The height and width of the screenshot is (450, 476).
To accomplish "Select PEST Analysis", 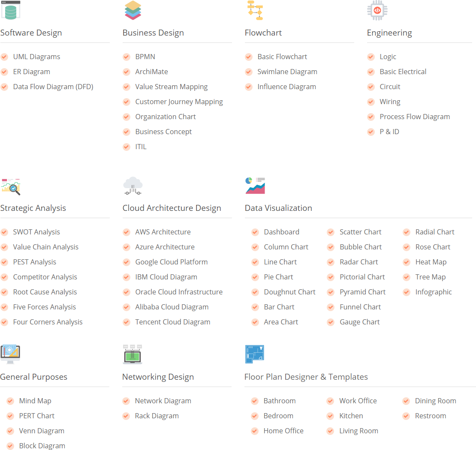I will pos(35,262).
